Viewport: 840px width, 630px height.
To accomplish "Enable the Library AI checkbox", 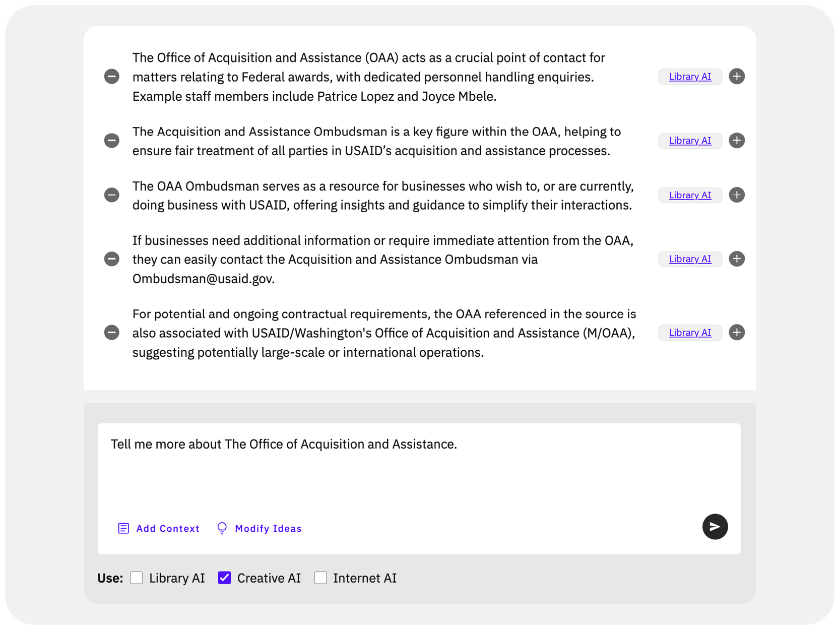I will [x=137, y=578].
